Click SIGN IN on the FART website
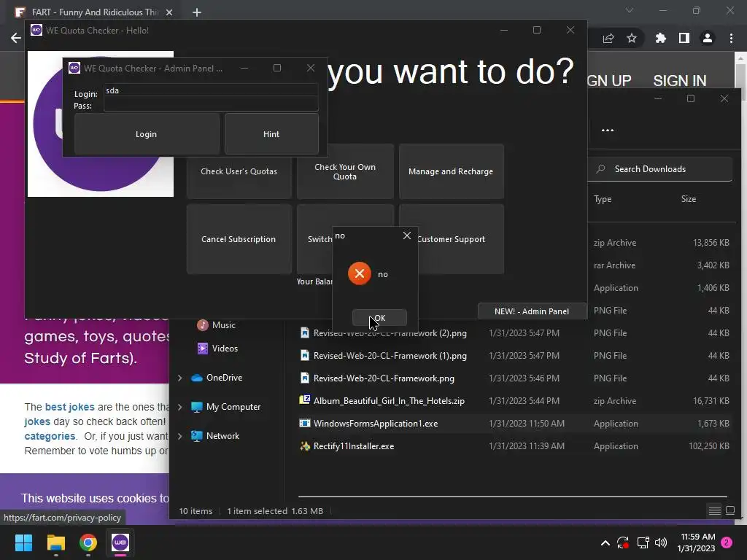The width and height of the screenshot is (747, 560). [x=679, y=80]
